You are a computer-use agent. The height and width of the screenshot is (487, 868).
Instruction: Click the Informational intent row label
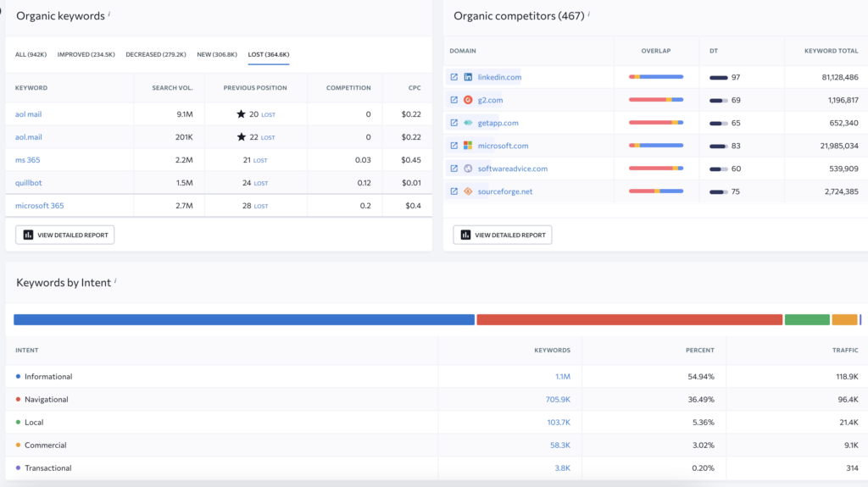point(48,376)
